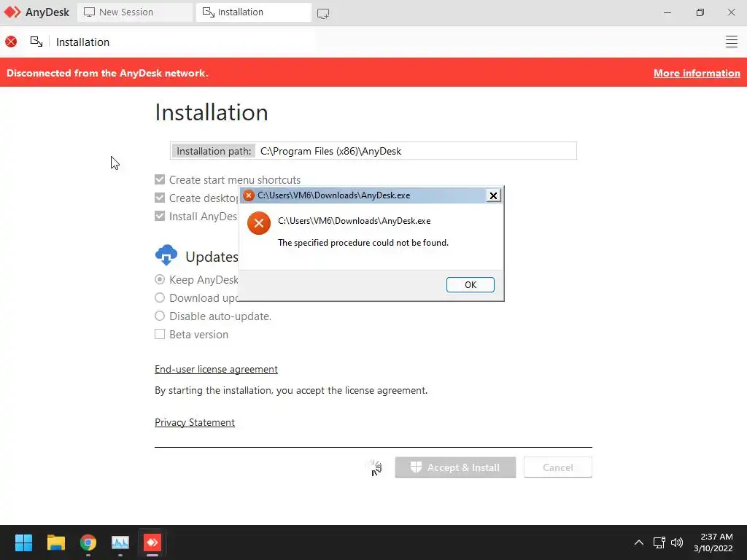Viewport: 747px width, 560px height.
Task: Toggle Create desktop shortcut checkbox
Action: pos(160,198)
